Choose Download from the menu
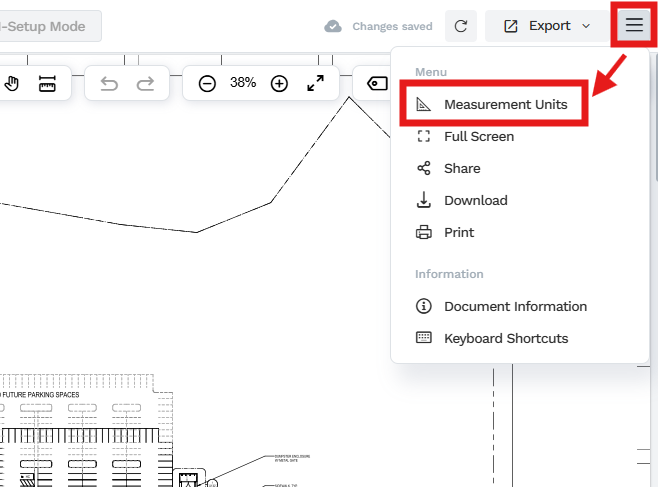Screen dimensions: 658x487 (475, 200)
